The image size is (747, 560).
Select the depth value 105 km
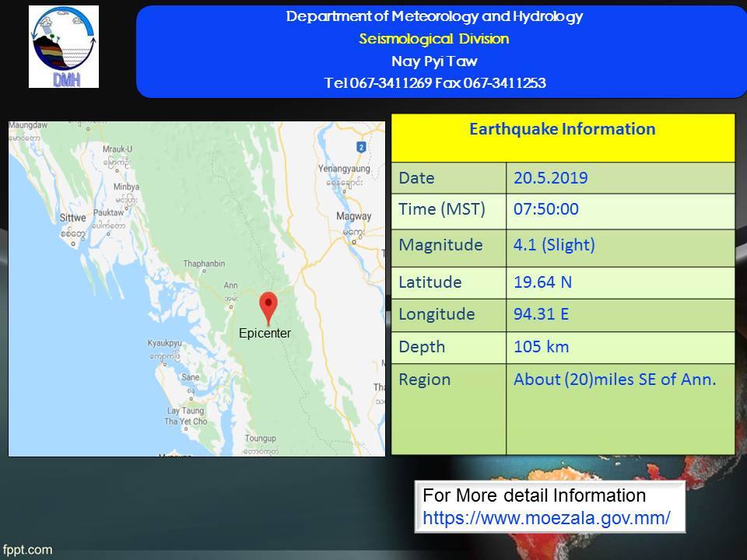click(x=541, y=347)
